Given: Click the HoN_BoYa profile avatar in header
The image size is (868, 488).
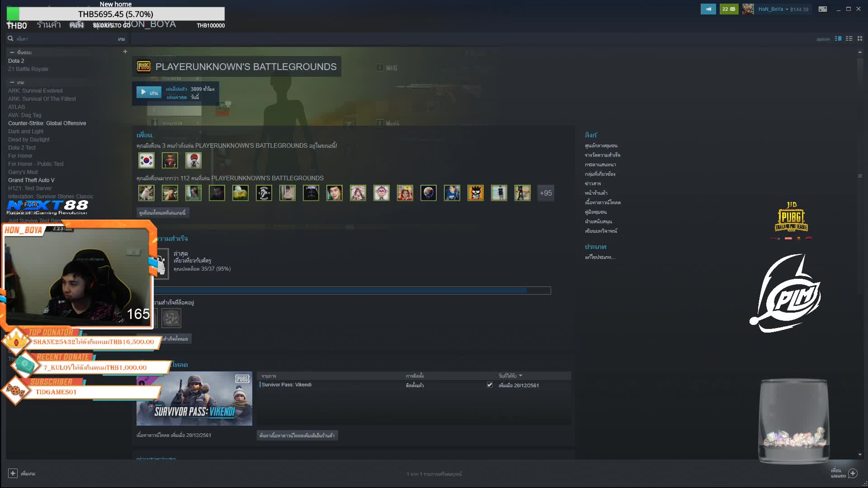Looking at the screenshot, I should (x=748, y=9).
